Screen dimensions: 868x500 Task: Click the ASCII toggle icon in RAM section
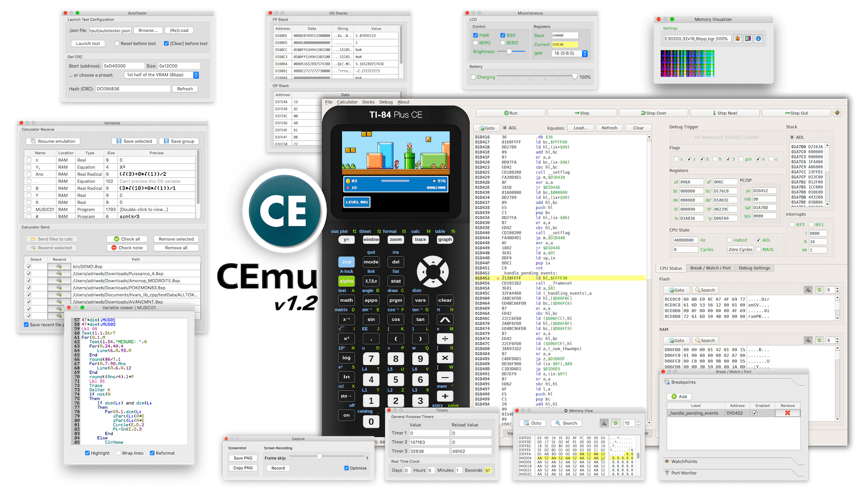pyautogui.click(x=808, y=340)
